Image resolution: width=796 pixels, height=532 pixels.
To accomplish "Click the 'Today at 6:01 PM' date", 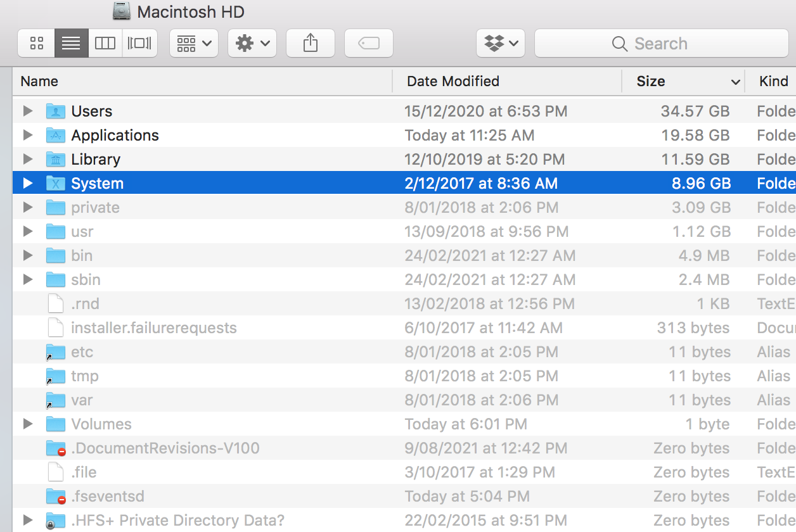I will point(466,424).
